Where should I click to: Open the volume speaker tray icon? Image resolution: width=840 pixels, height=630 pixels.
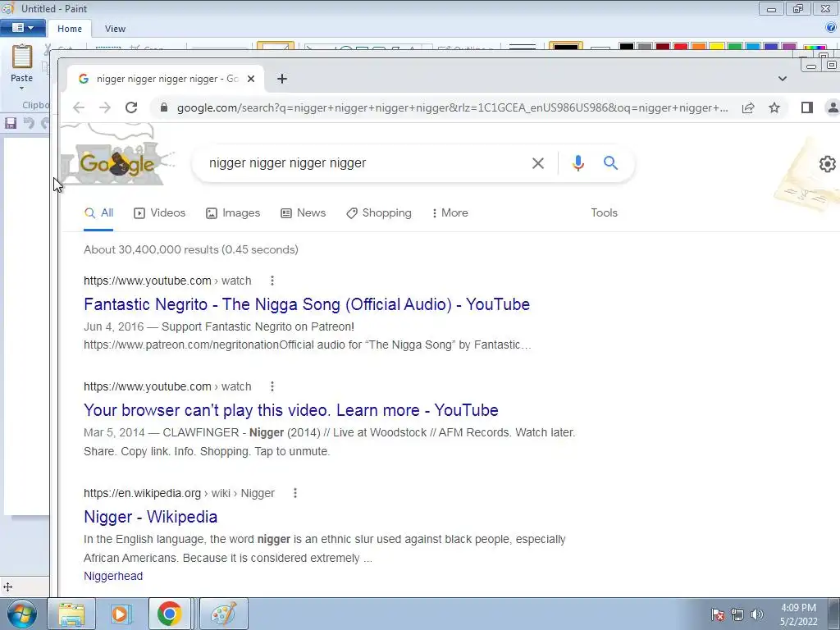(x=756, y=614)
